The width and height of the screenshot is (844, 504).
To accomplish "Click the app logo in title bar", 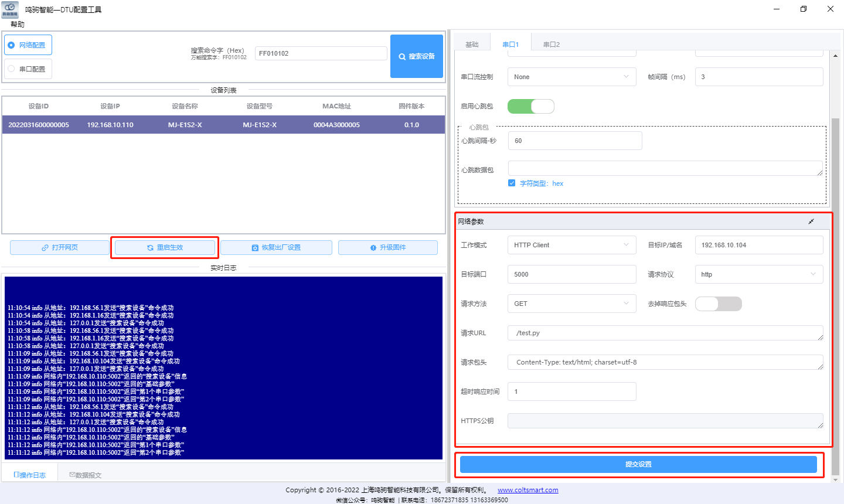I will click(10, 9).
